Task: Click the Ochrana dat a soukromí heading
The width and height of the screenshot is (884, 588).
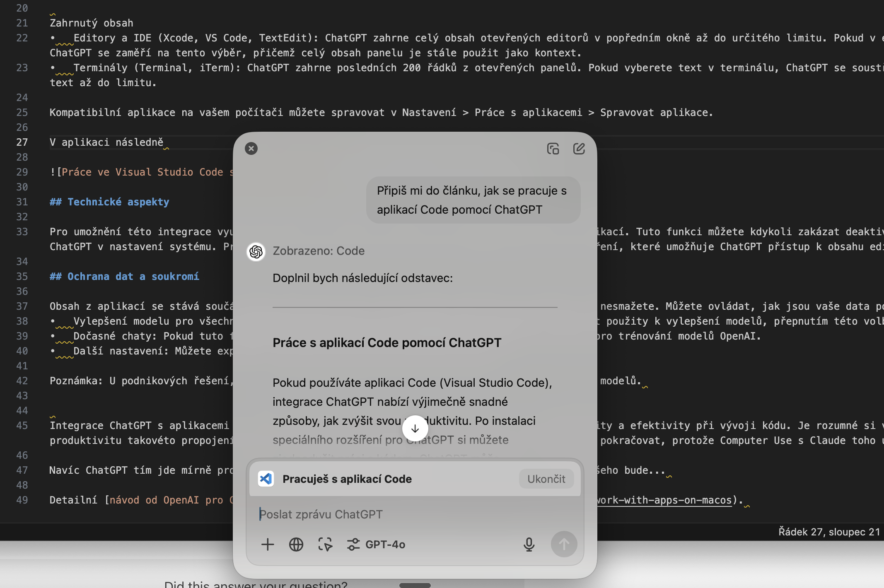Action: coord(124,277)
